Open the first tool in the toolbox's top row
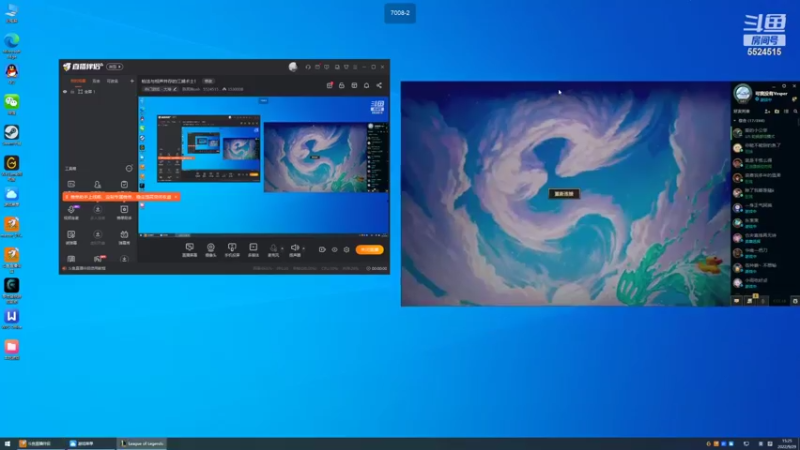 point(71,185)
